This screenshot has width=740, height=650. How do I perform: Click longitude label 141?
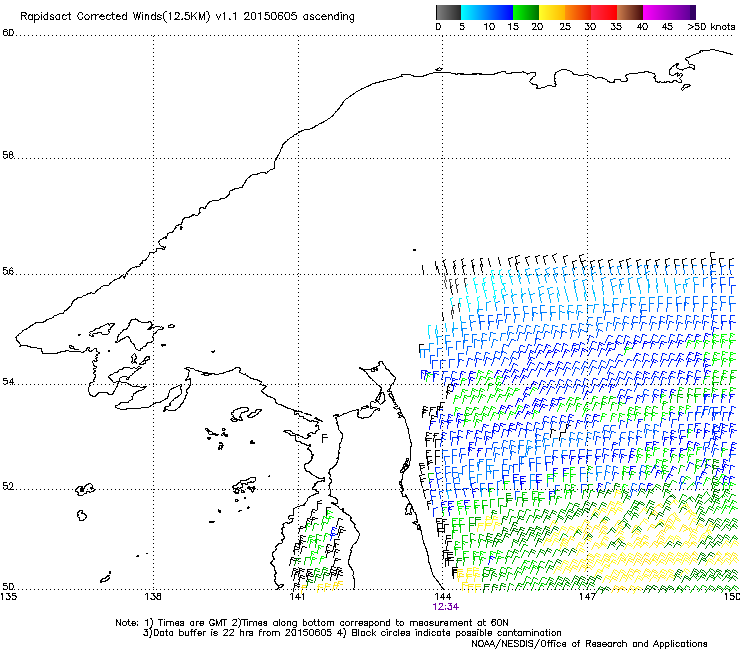coord(297,597)
